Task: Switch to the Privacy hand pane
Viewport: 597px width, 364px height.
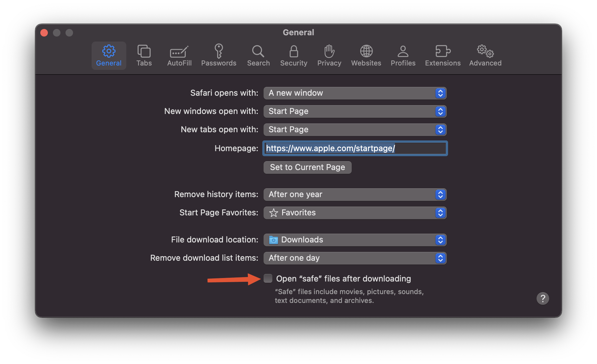Action: [329, 55]
